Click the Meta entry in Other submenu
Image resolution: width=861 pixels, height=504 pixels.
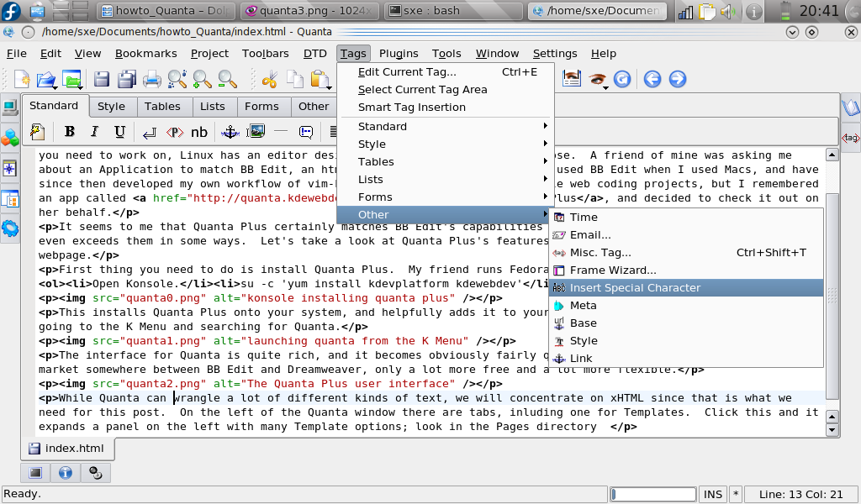(686, 306)
